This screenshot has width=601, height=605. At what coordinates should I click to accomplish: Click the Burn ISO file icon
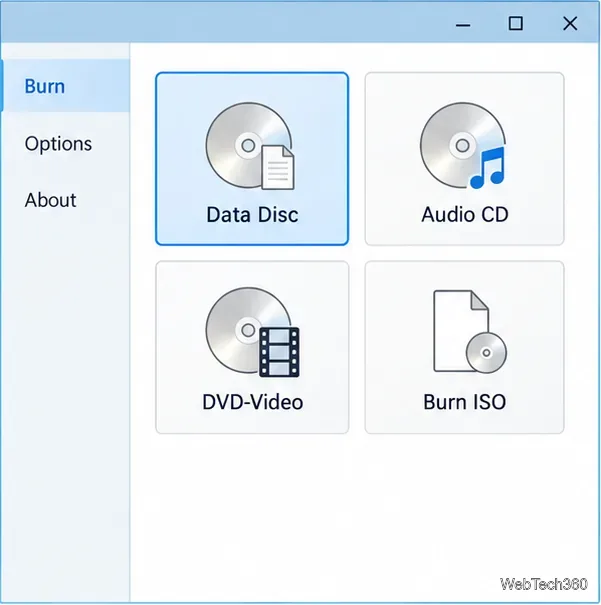point(470,331)
